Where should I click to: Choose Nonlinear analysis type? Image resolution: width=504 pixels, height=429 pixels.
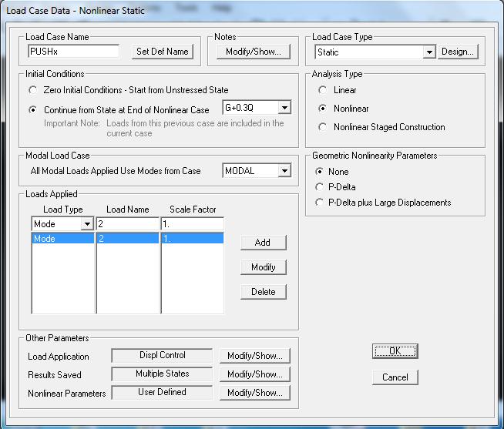[x=322, y=109]
